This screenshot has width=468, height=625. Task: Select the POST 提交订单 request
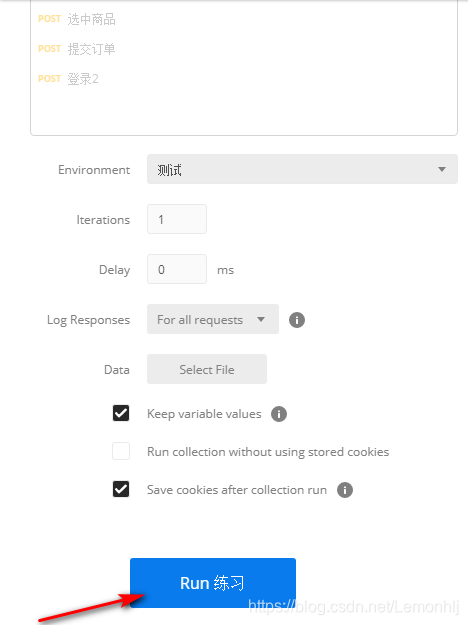click(x=77, y=49)
